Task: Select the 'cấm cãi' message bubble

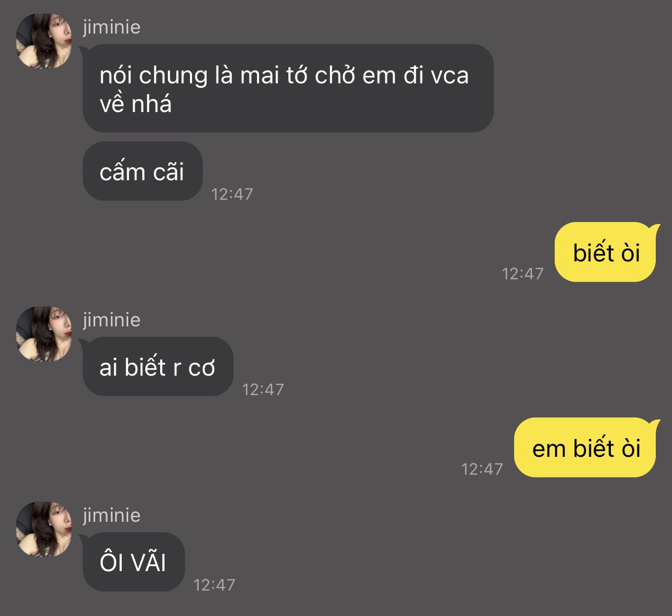Action: [142, 171]
